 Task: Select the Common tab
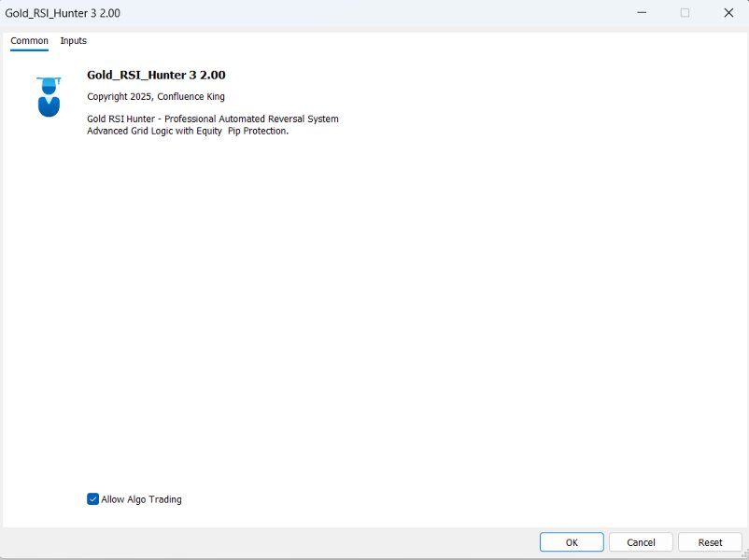click(29, 41)
